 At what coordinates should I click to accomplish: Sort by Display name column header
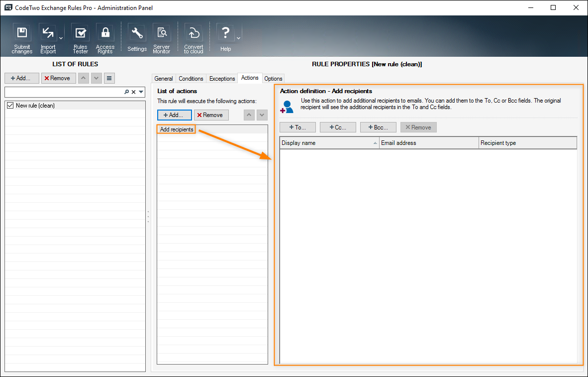[x=329, y=143]
